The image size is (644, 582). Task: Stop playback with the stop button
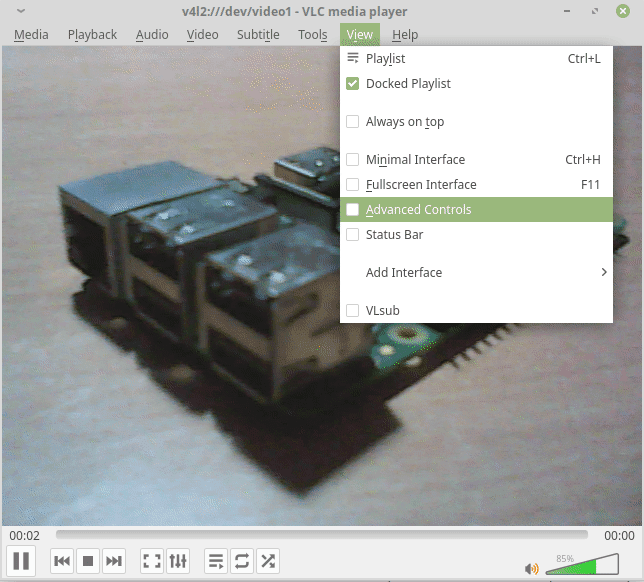click(x=87, y=561)
